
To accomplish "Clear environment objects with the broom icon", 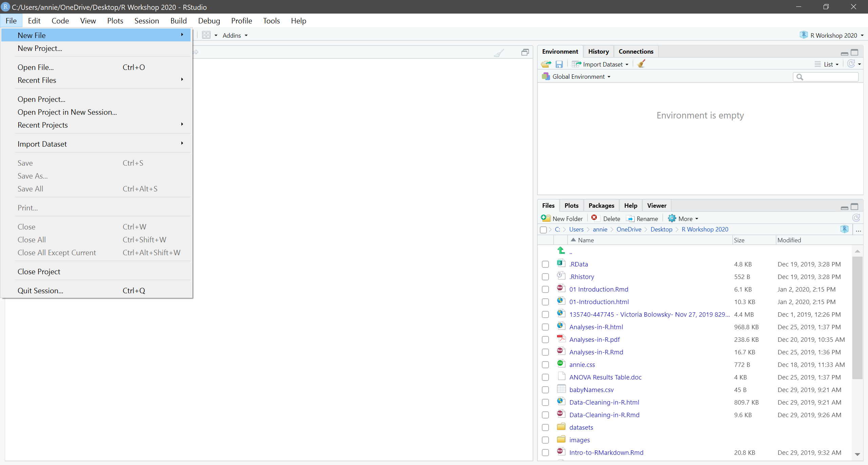I will pos(641,64).
